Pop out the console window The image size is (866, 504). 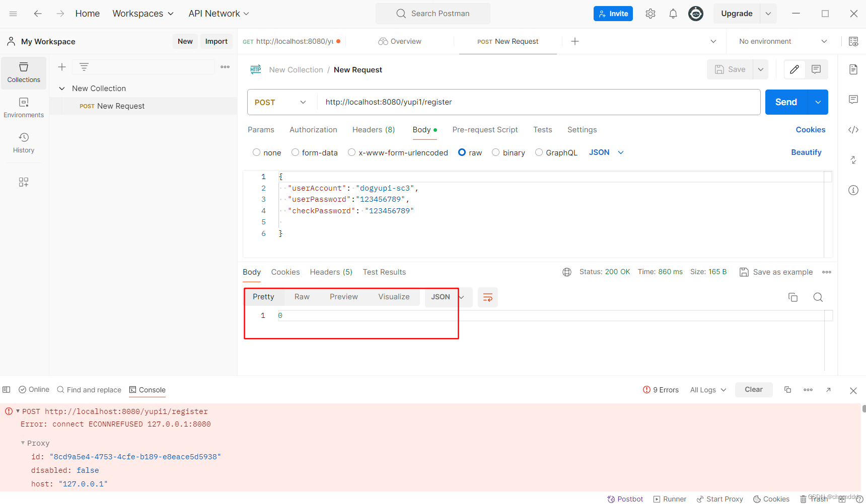828,390
